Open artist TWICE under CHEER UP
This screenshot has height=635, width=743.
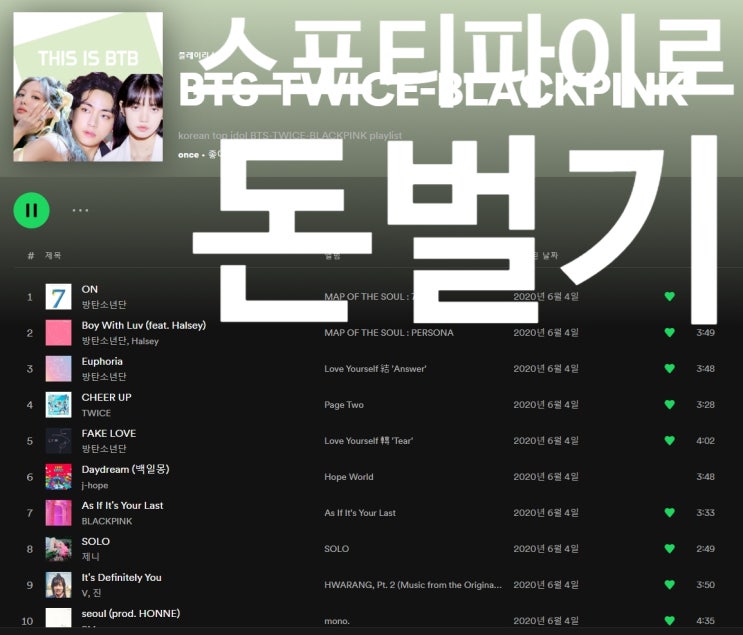click(96, 413)
